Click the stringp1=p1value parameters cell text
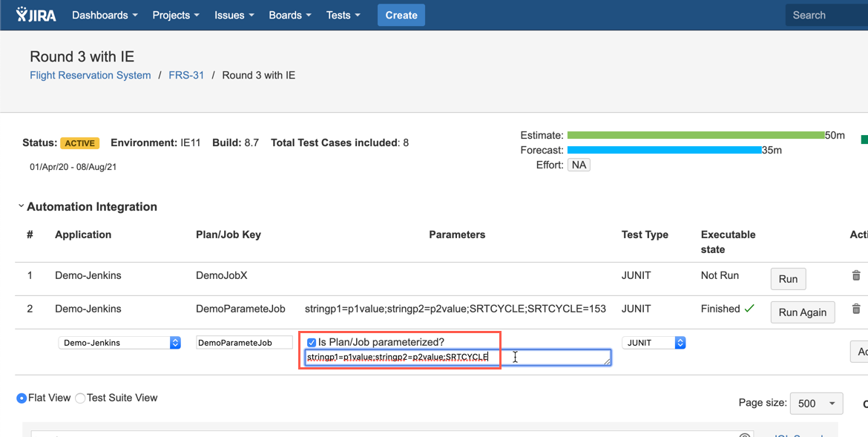This screenshot has height=437, width=868. tap(455, 309)
